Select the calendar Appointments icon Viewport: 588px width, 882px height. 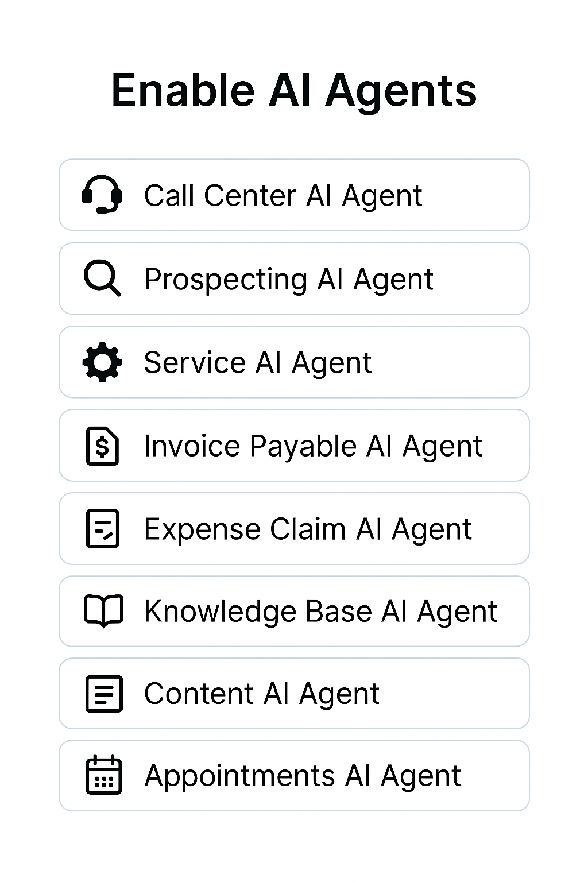pos(103,775)
